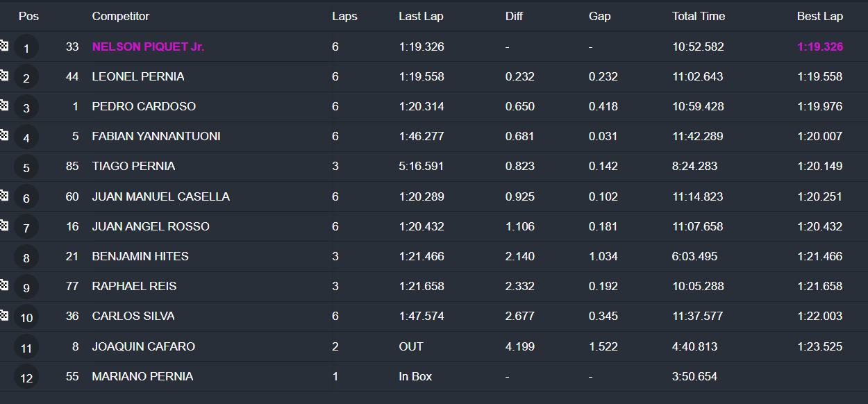
Task: Select competitor TIAGO PERNIA
Action: 133,167
